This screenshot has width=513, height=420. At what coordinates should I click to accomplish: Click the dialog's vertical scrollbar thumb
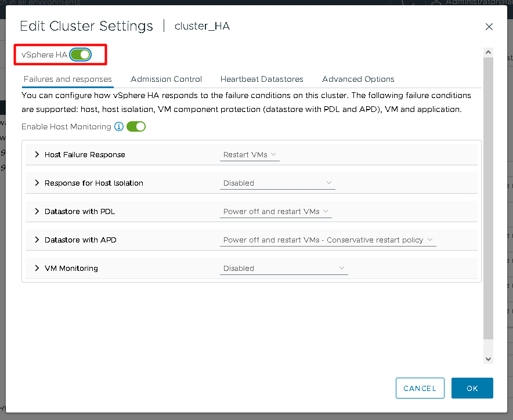tap(488, 198)
